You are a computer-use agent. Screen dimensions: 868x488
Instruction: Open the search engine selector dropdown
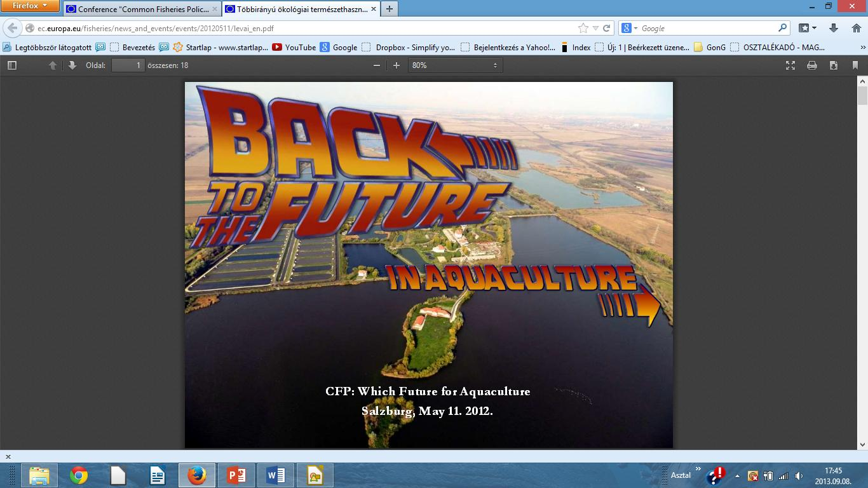tap(629, 29)
